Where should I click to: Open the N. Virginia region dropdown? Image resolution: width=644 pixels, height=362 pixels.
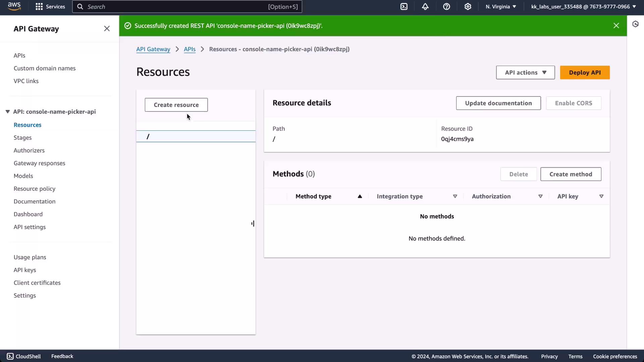(501, 7)
